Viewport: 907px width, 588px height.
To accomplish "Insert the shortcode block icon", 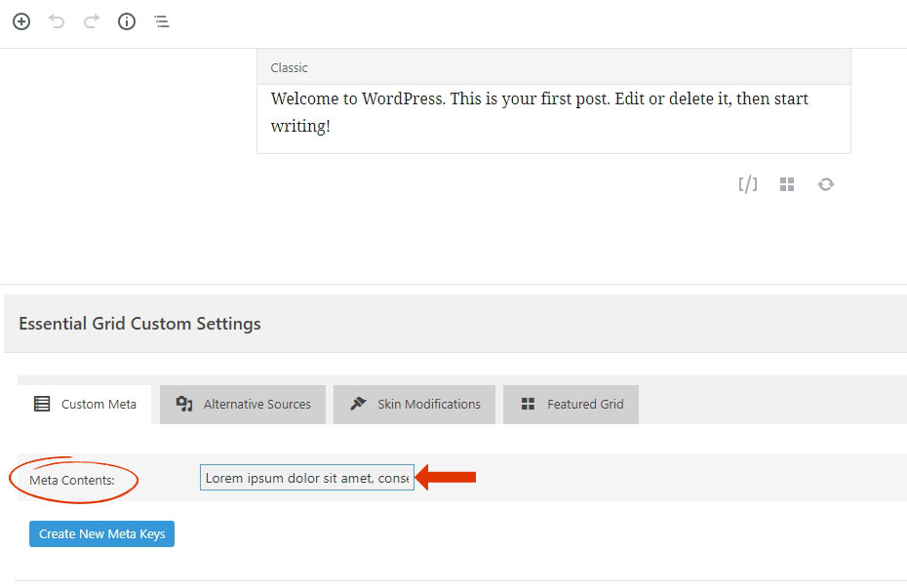I will [x=748, y=184].
